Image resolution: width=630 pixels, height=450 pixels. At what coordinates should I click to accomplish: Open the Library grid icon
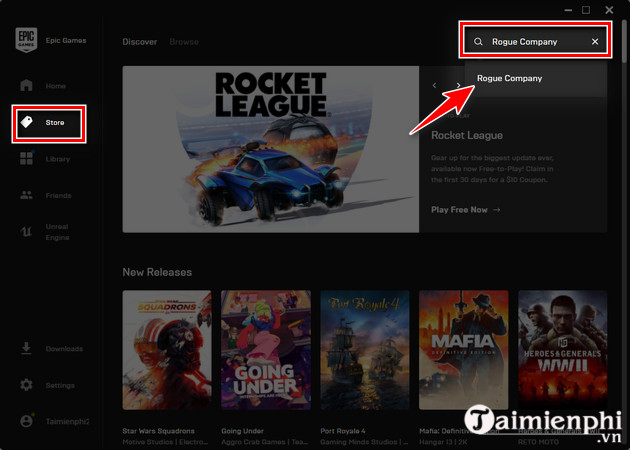[x=27, y=158]
